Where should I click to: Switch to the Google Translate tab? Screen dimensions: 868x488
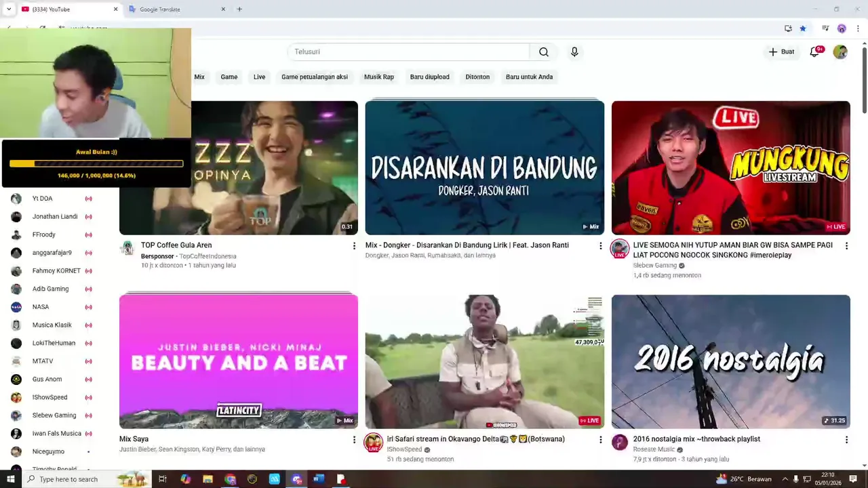coord(178,9)
